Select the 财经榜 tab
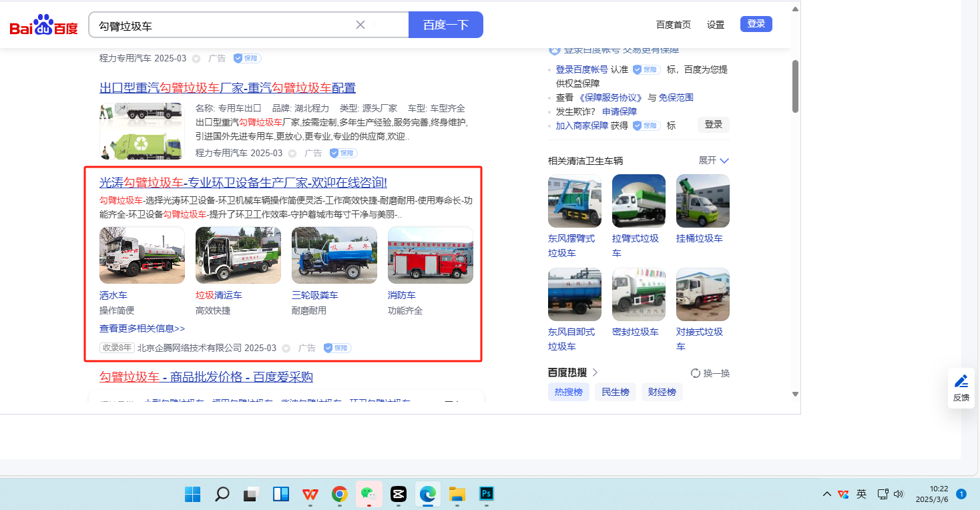The width and height of the screenshot is (980, 510). [x=662, y=392]
